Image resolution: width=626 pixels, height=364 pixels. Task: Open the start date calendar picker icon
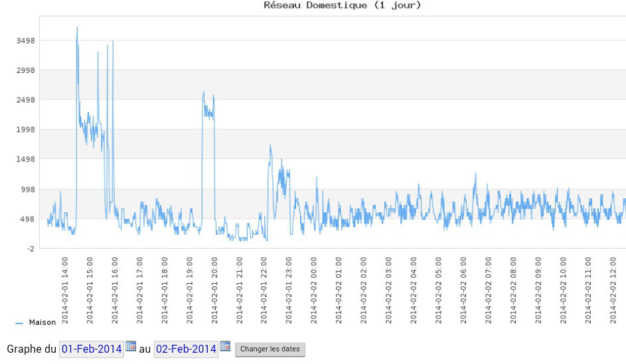click(x=131, y=346)
